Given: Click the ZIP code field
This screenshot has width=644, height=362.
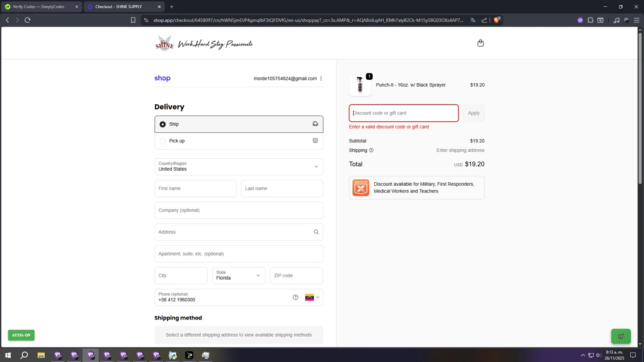Looking at the screenshot, I should 296,275.
